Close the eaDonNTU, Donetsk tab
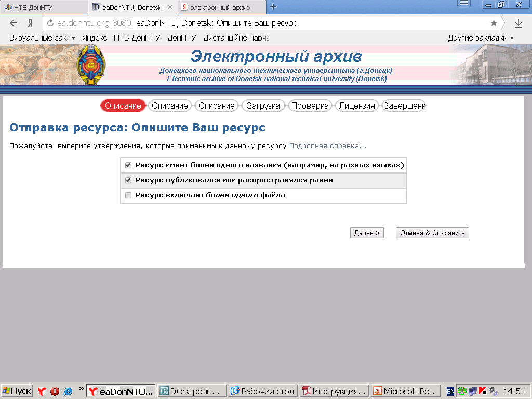 click(x=170, y=7)
